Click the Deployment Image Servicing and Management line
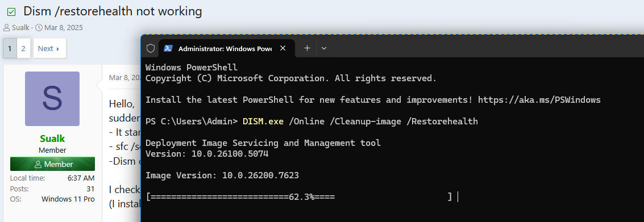644x222 pixels. 263,143
